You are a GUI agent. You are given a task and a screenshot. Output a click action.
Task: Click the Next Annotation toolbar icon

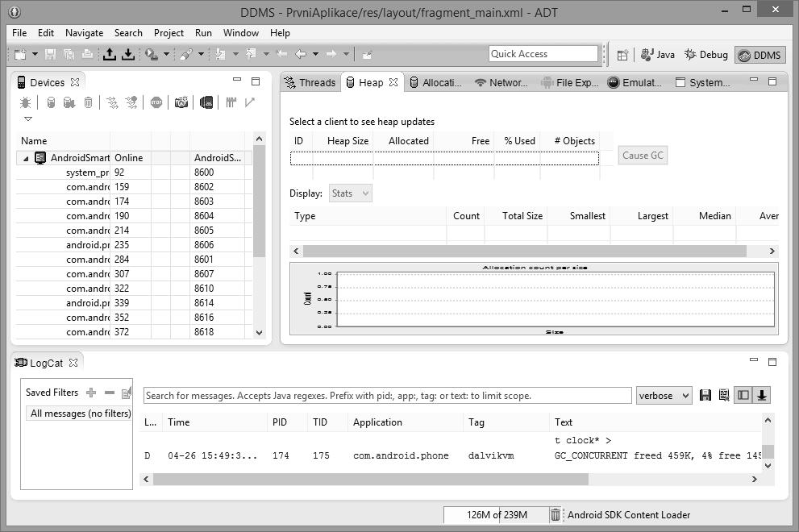point(220,54)
